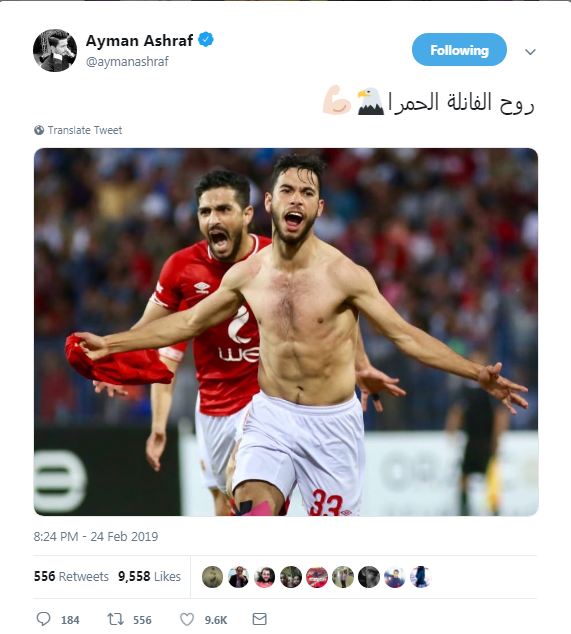View the 9,558 Likes list
The height and width of the screenshot is (634, 571).
click(149, 576)
